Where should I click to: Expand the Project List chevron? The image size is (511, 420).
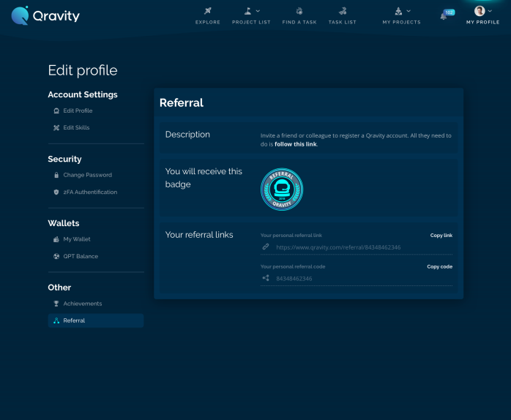pos(258,11)
